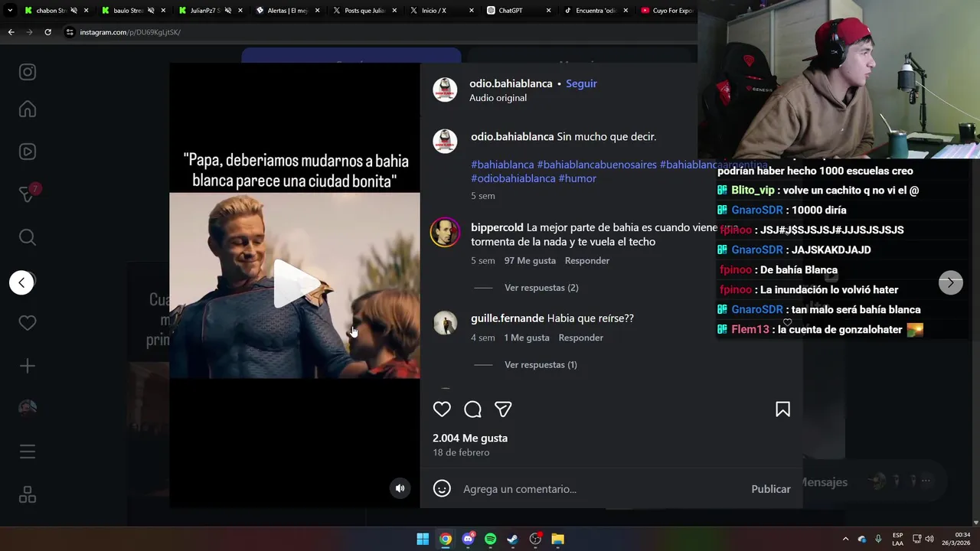Open comment bubble icon under post

click(x=472, y=409)
